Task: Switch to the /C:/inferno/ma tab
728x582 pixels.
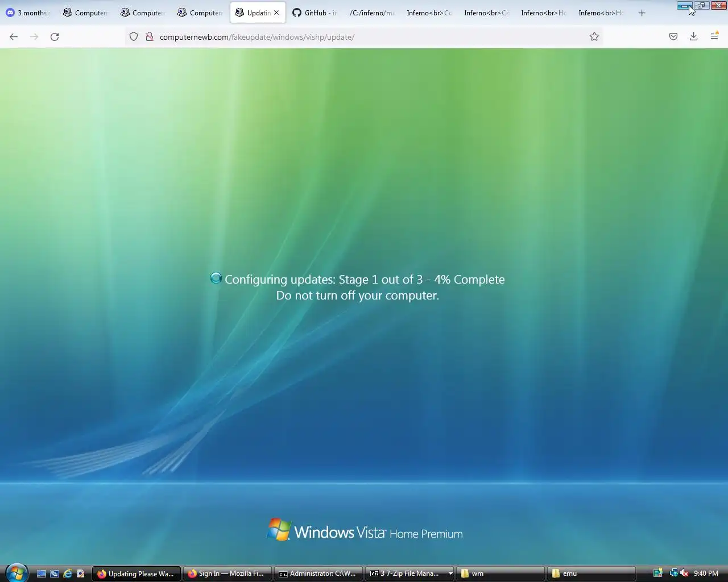Action: (x=372, y=13)
